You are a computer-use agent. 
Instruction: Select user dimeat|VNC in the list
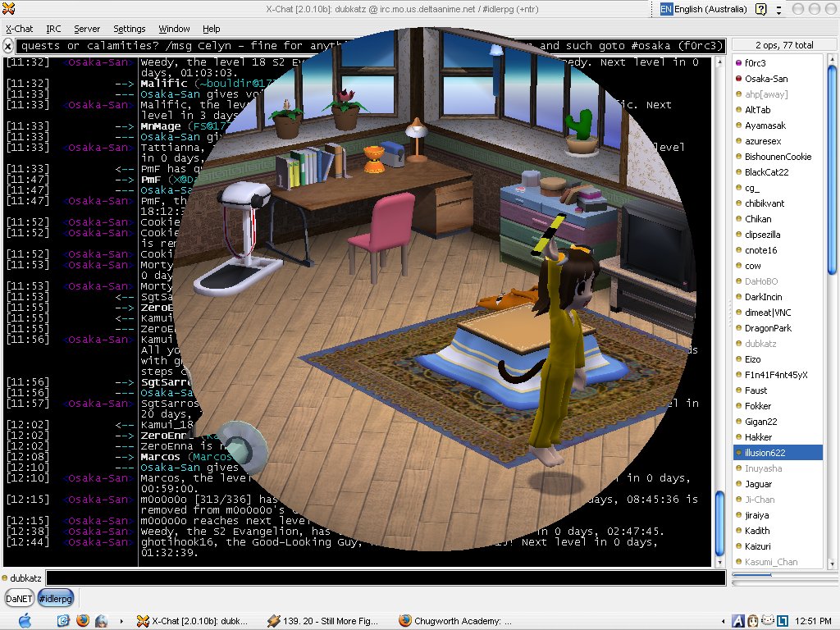[778, 313]
